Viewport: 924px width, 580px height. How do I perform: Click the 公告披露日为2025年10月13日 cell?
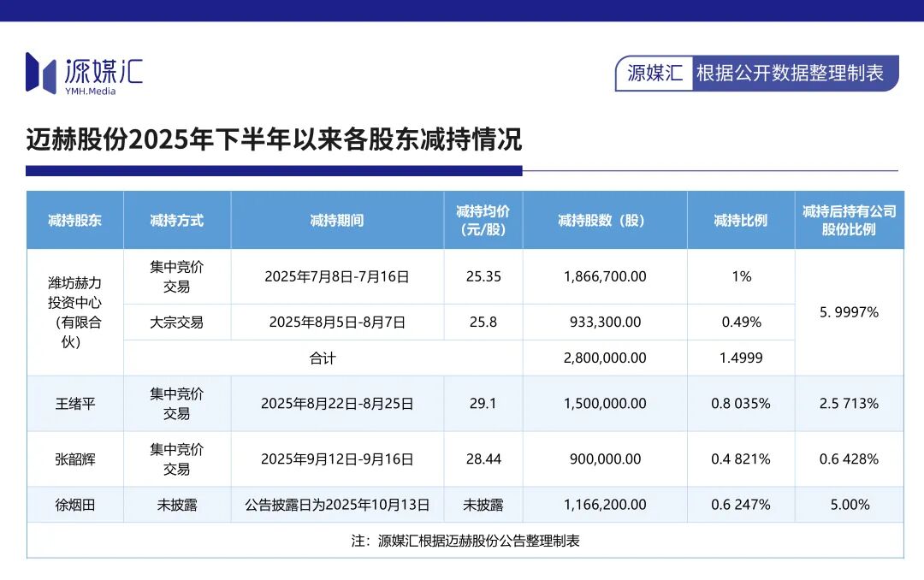pos(337,505)
